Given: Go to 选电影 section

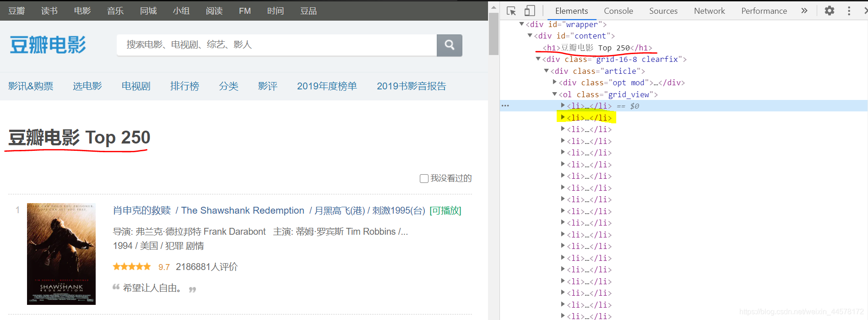Looking at the screenshot, I should coord(87,86).
